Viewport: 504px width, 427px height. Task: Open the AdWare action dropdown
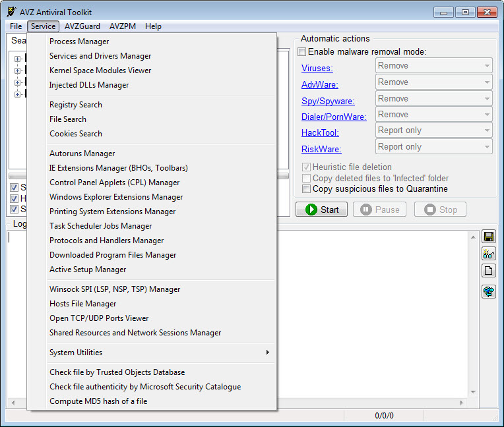(433, 82)
